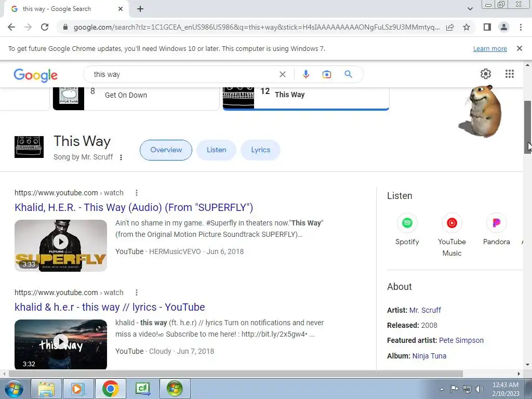Open the Windows flag app in taskbar

pyautogui.click(x=175, y=389)
